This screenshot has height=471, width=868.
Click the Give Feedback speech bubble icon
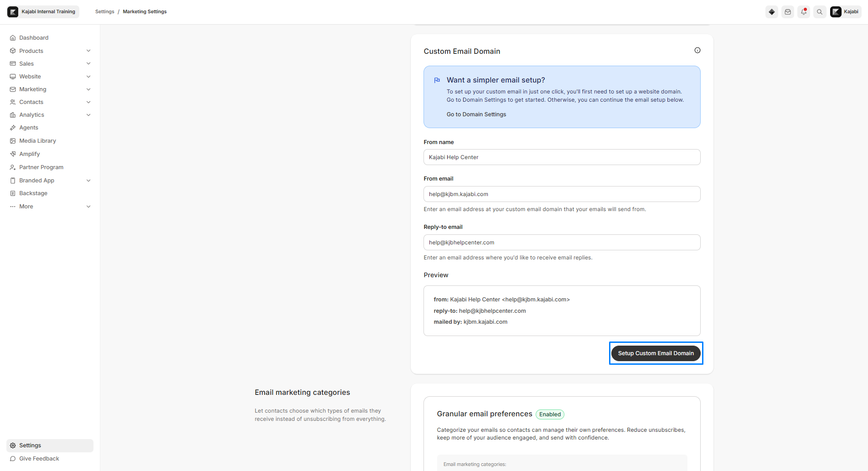pyautogui.click(x=13, y=459)
